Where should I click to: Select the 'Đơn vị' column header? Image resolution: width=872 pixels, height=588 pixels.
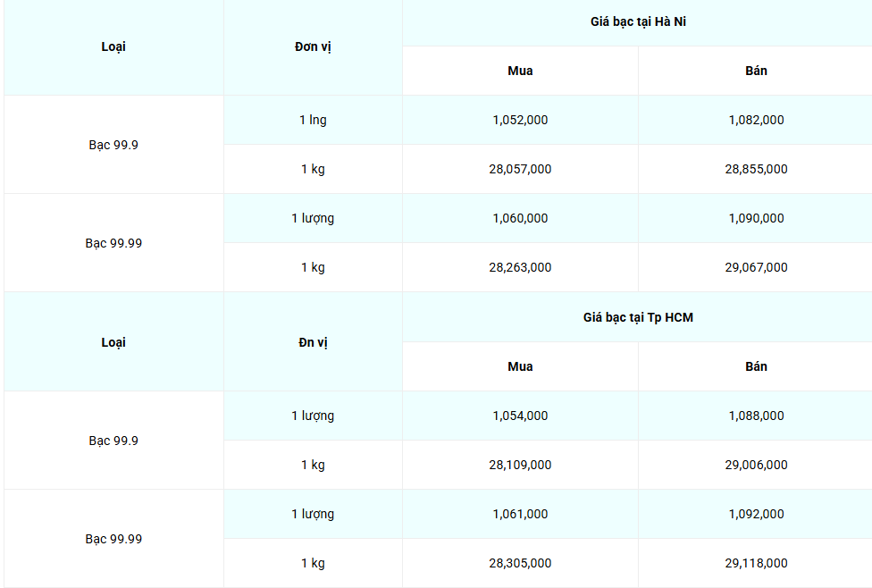[x=313, y=46]
